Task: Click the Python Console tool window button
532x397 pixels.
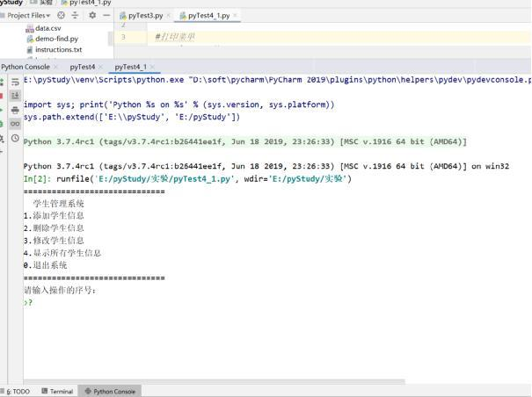Action: point(110,391)
